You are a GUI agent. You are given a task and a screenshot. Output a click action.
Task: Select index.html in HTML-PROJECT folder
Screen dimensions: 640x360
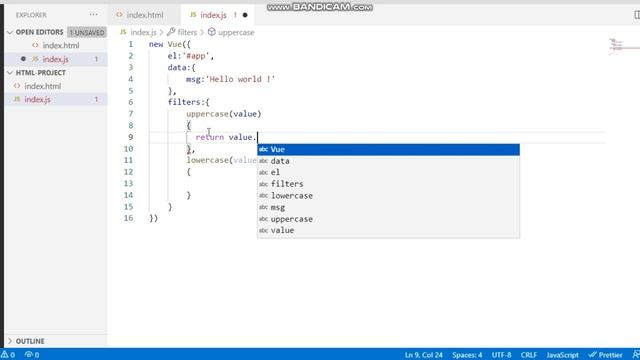click(x=42, y=86)
